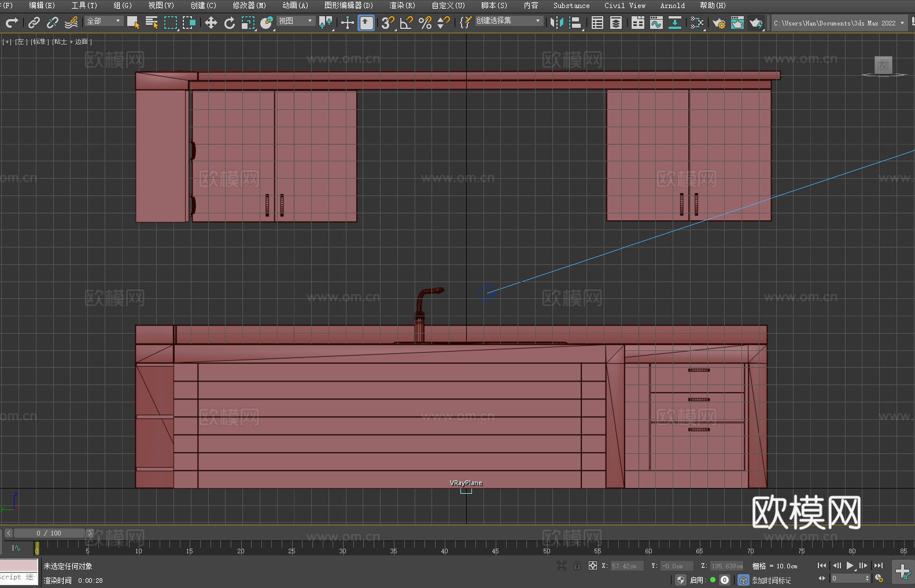The image size is (915, 588).
Task: Click the Use Pivot Point Center icon
Action: click(326, 23)
